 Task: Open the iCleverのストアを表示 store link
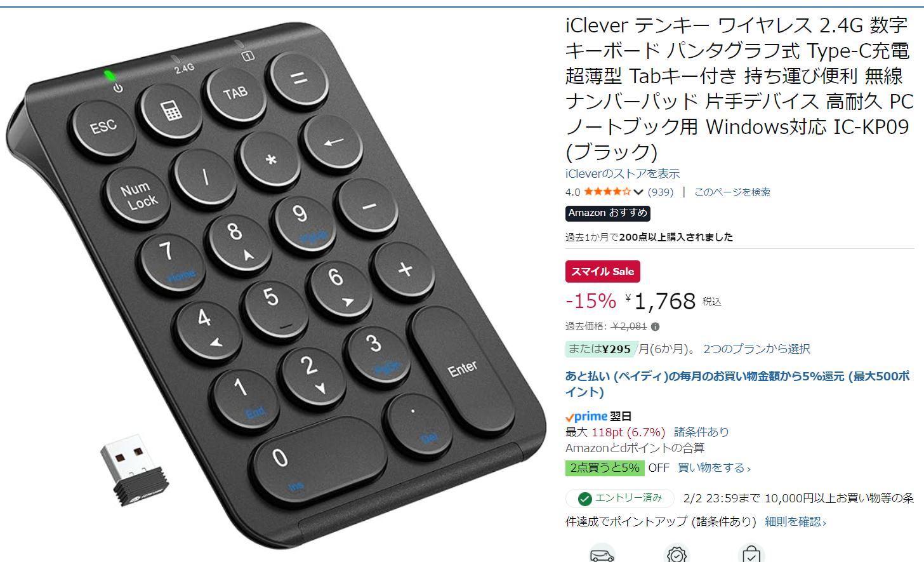(x=622, y=173)
